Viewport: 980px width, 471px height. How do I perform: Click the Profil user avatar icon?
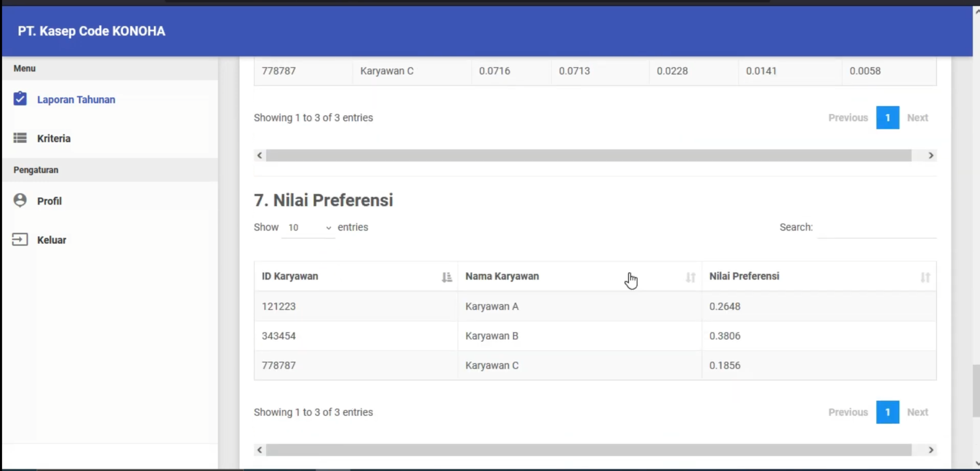[x=20, y=200]
